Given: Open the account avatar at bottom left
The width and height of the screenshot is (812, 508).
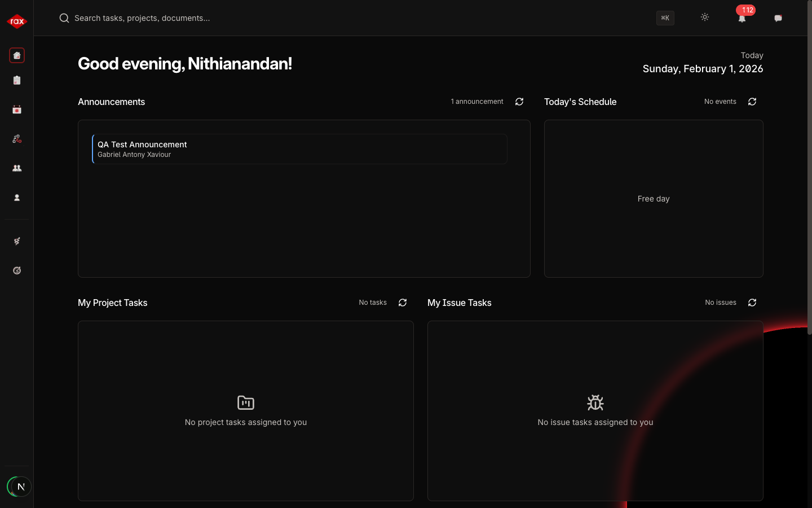Looking at the screenshot, I should click(20, 487).
